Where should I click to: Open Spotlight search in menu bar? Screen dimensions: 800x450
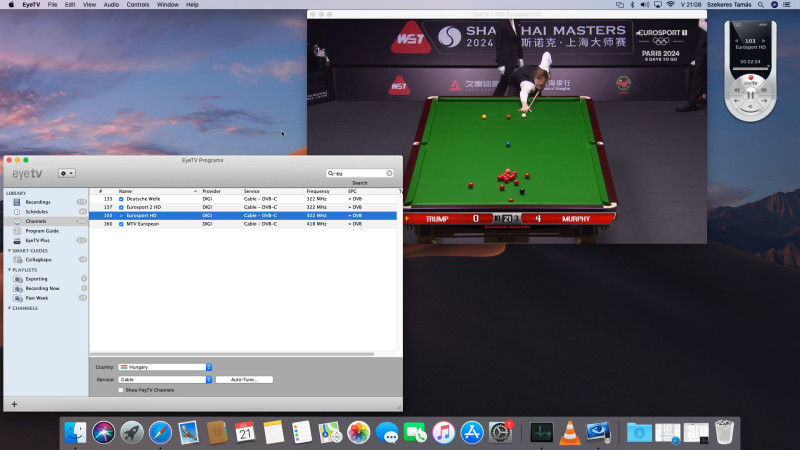(761, 5)
